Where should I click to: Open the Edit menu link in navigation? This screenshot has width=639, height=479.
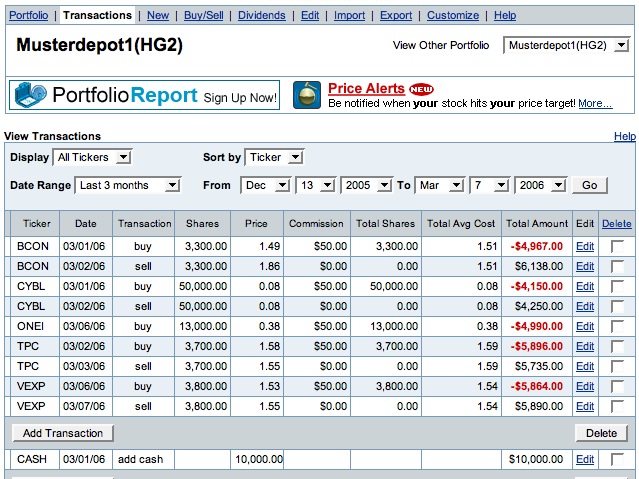pos(310,15)
